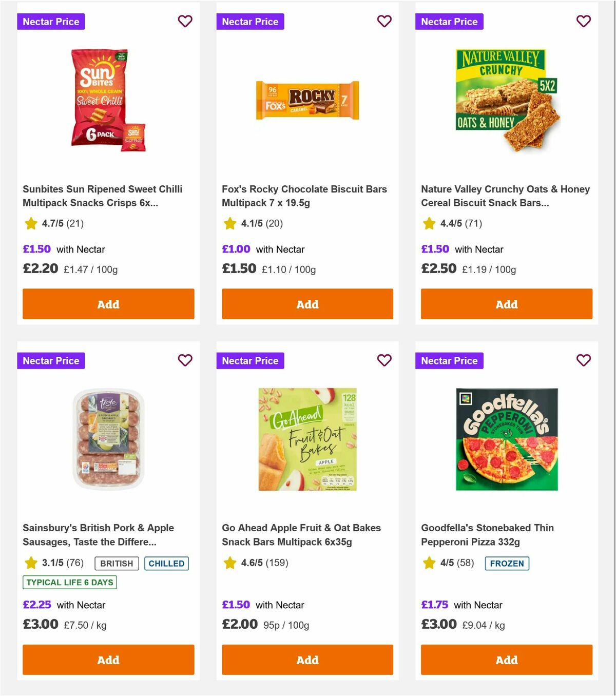Image resolution: width=616 pixels, height=696 pixels.
Task: Toggle the CHILLED filter tag on sausages
Action: pyautogui.click(x=166, y=563)
